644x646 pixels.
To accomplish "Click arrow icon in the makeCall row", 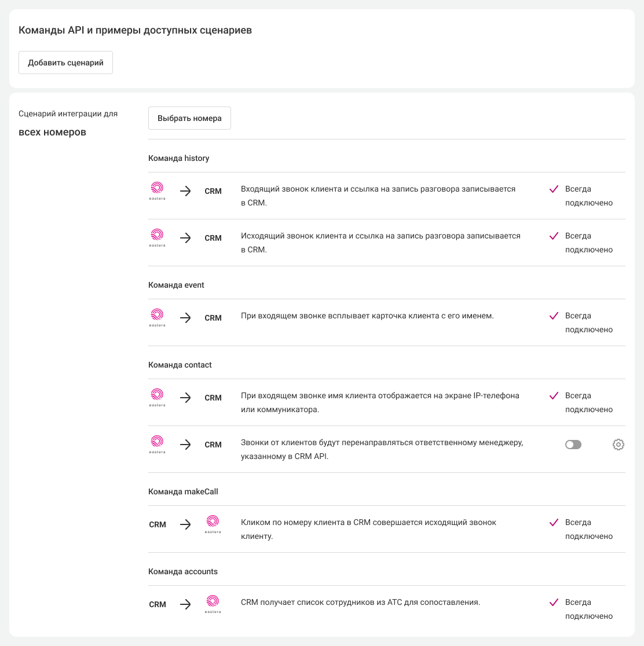I will [x=185, y=524].
